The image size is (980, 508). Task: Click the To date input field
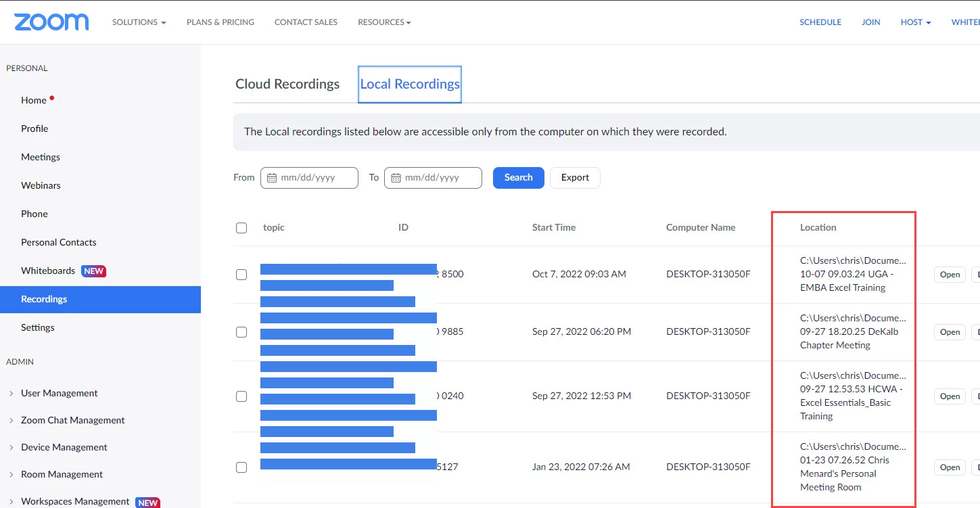coord(433,178)
